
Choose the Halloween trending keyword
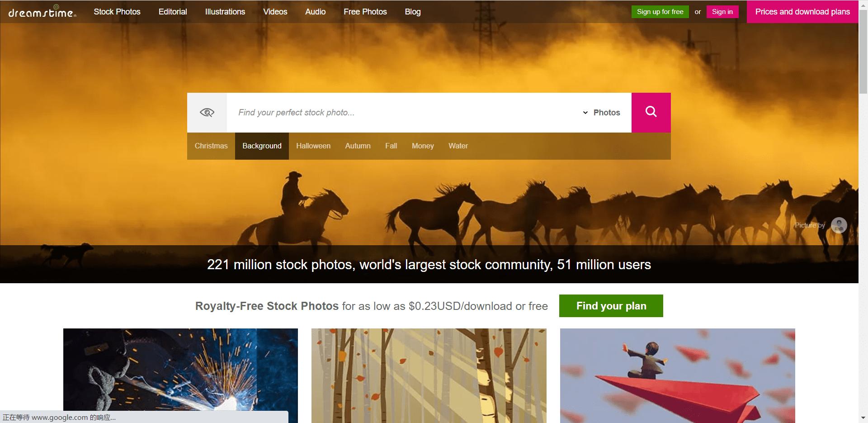coord(313,146)
